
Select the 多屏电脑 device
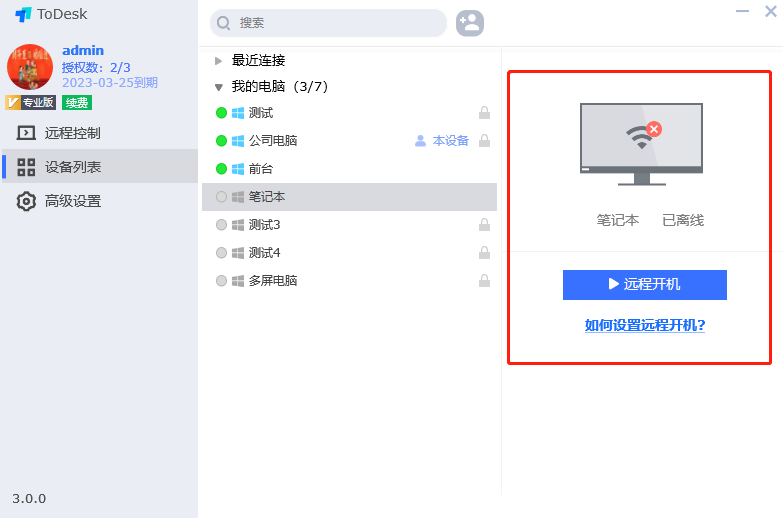click(349, 281)
